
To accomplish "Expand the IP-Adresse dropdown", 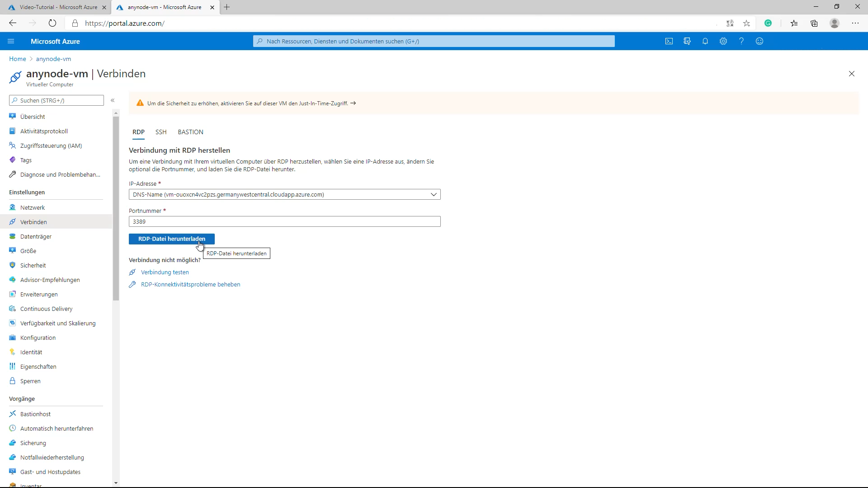I will [285, 194].
